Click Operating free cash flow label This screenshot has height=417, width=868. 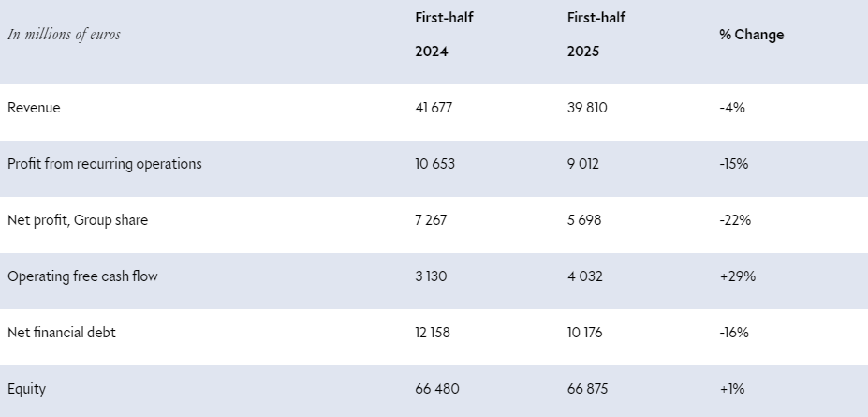pos(81,276)
